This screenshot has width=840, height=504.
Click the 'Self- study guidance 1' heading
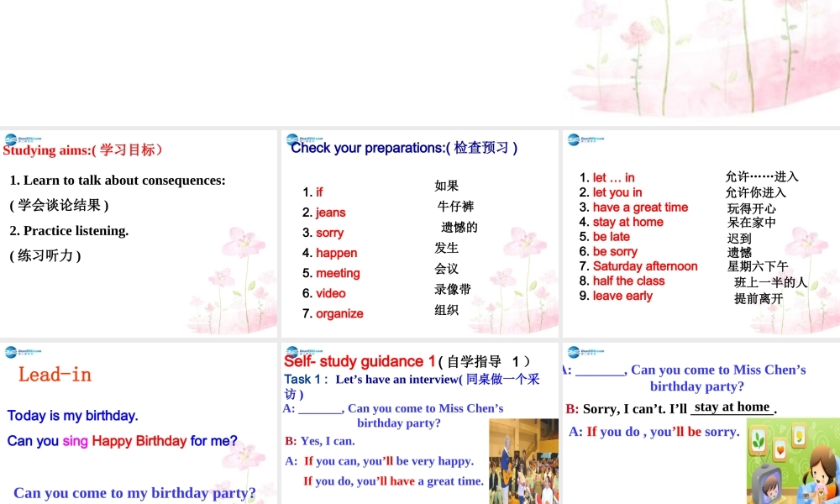click(x=356, y=361)
